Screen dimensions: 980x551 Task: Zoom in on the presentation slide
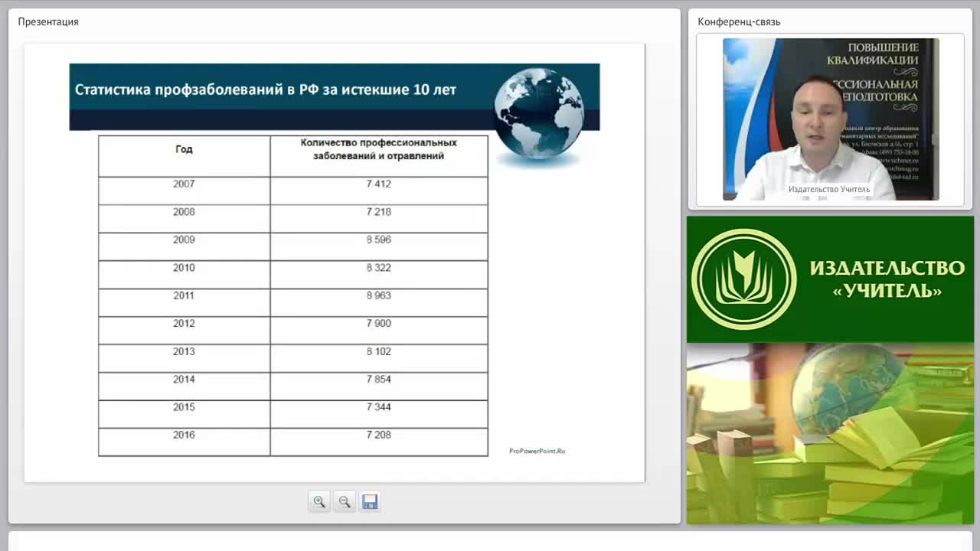pyautogui.click(x=319, y=502)
